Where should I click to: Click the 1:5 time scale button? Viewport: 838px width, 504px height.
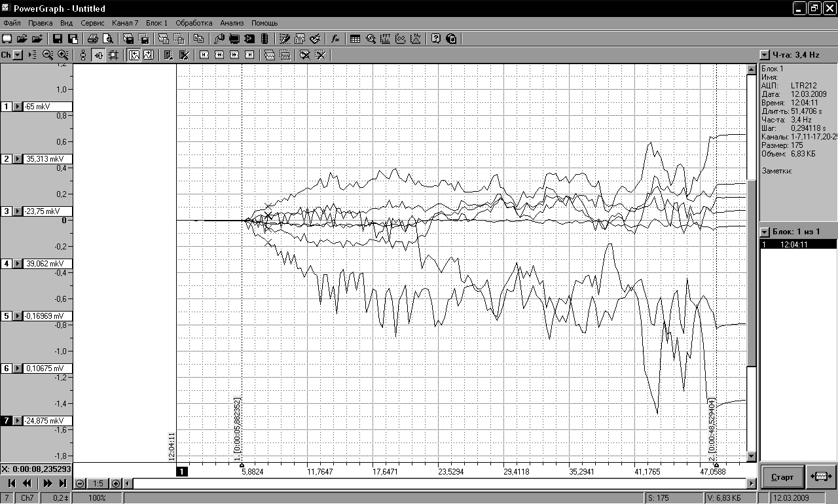tap(98, 484)
